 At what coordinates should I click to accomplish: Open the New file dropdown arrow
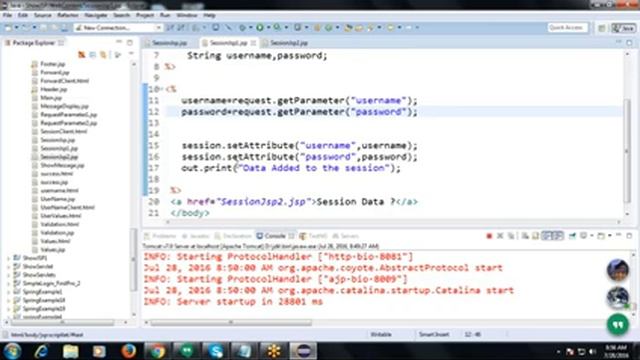pyautogui.click(x=16, y=27)
